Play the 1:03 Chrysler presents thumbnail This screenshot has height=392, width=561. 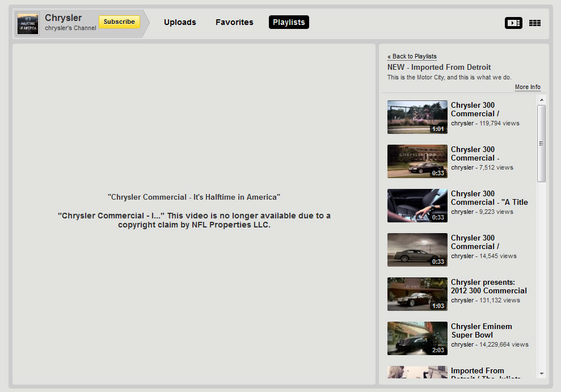click(x=417, y=294)
